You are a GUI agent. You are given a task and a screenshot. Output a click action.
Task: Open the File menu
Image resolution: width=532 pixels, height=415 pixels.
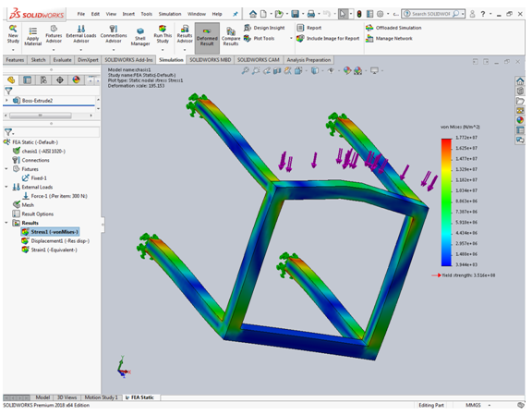coord(81,14)
